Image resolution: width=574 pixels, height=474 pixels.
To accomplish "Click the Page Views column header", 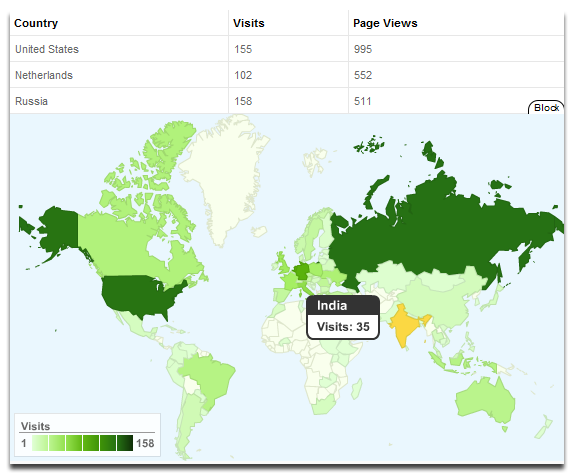I will coord(385,23).
